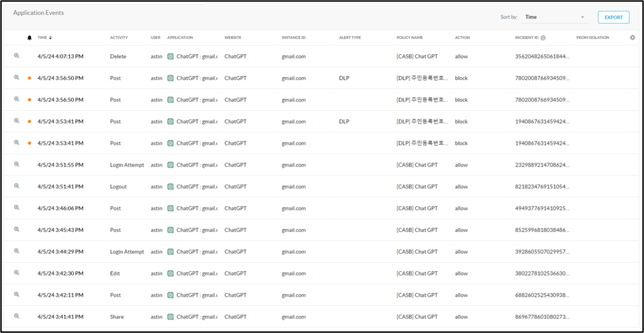The height and width of the screenshot is (333, 644).
Task: Click ChatGPT app icon in Share row
Action: (171, 317)
